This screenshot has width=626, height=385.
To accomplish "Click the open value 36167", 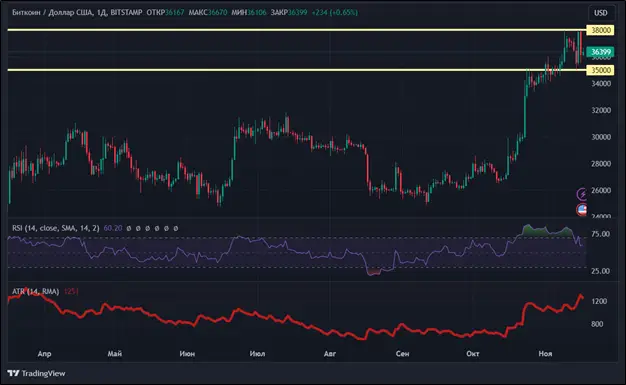I will (x=175, y=12).
